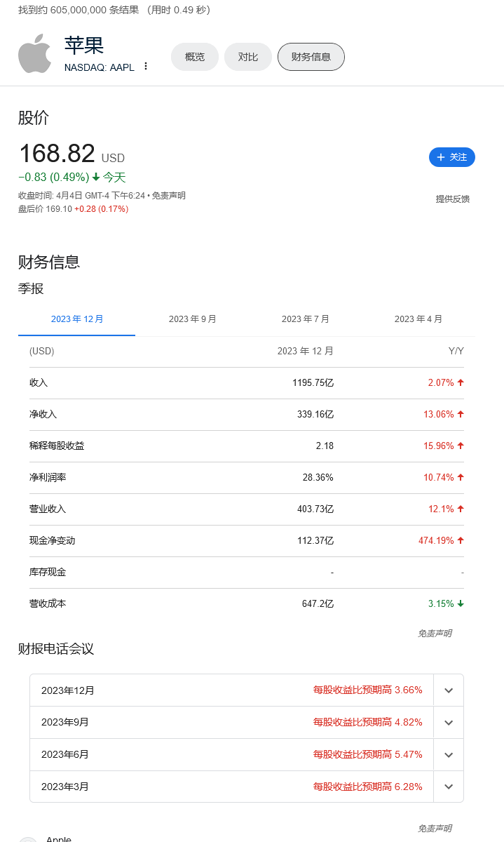Image resolution: width=504 pixels, height=842 pixels.
Task: Click the Apple logo icon
Action: [x=35, y=53]
